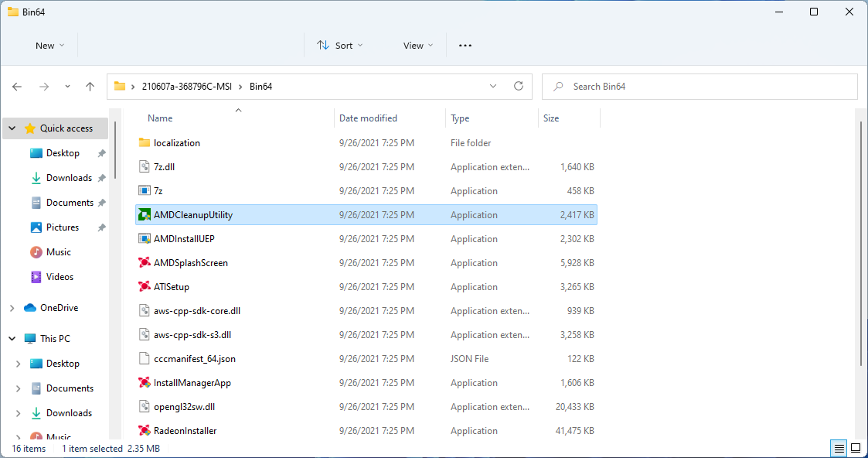This screenshot has width=868, height=458.
Task: Switch to large thumbnails view in status bar
Action: 856,448
